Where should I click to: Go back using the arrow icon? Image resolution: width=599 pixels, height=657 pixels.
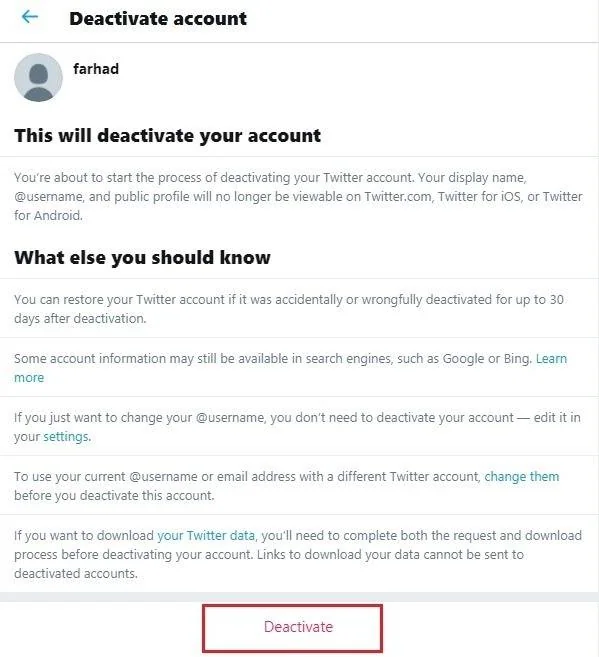click(x=30, y=17)
